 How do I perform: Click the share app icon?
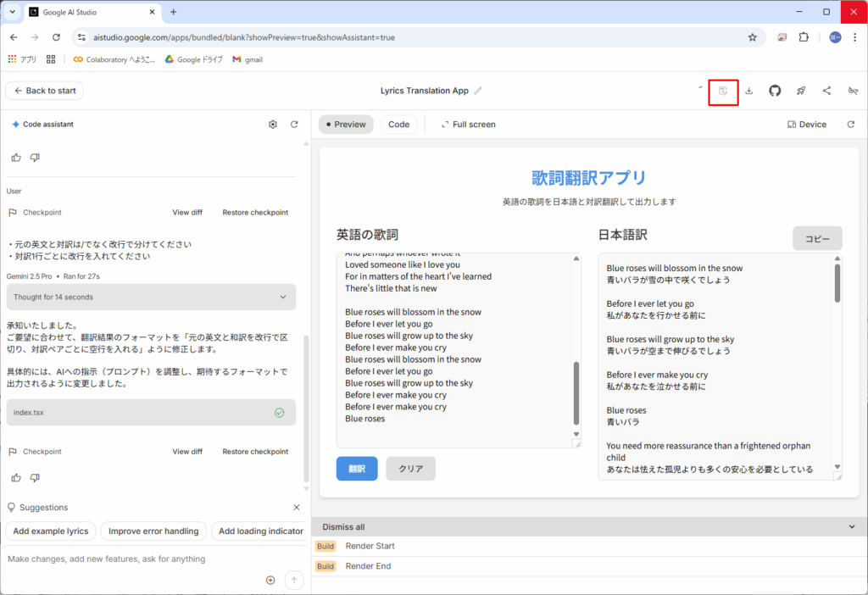tap(826, 91)
